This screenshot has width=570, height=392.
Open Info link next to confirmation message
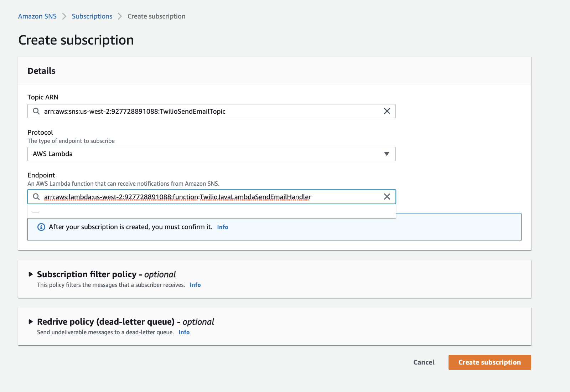click(x=223, y=227)
